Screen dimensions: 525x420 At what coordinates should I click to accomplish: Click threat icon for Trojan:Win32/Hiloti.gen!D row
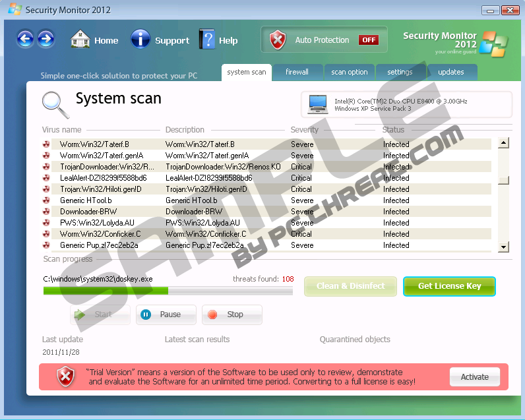46,189
